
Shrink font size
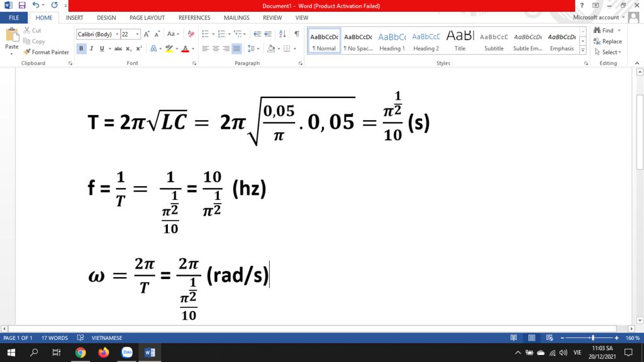[x=157, y=34]
